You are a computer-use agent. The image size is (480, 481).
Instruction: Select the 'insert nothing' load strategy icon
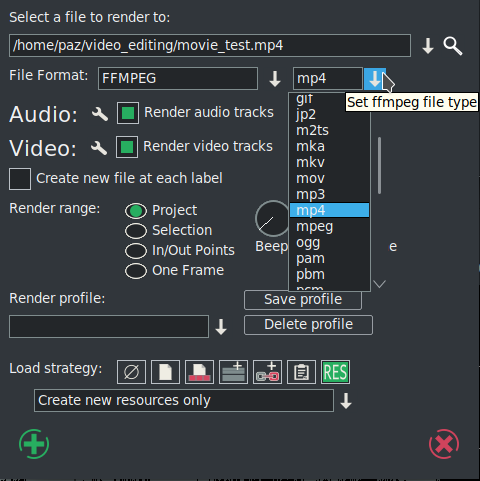[131, 372]
